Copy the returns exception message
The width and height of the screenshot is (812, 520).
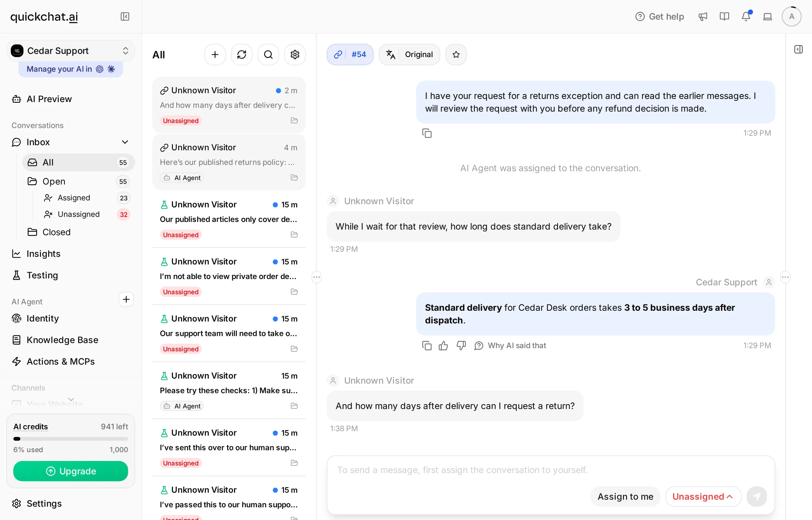(x=427, y=133)
